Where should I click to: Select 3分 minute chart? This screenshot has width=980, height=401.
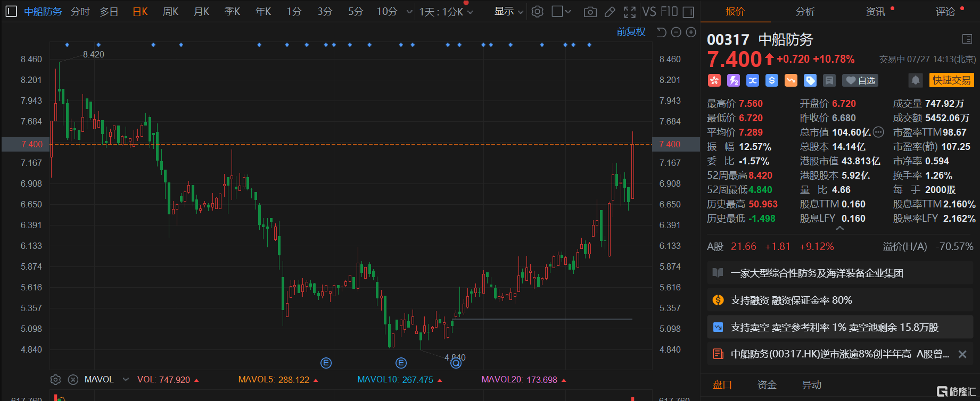(x=325, y=12)
